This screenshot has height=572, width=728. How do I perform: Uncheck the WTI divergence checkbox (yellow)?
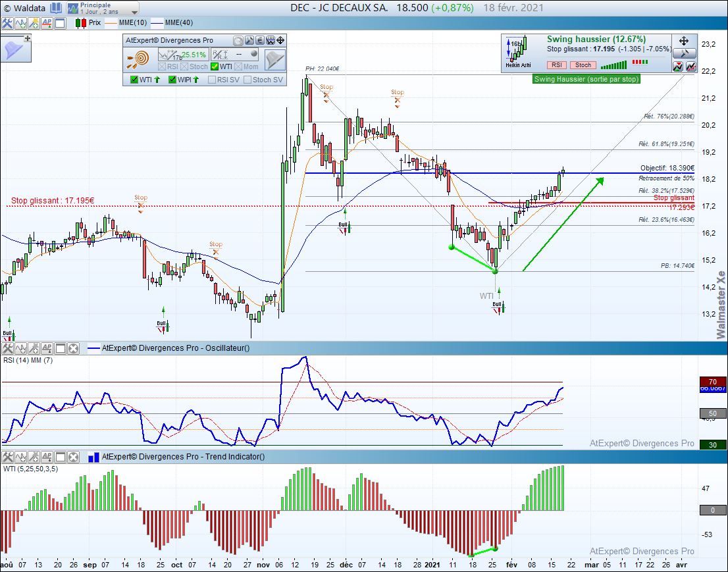pyautogui.click(x=215, y=67)
